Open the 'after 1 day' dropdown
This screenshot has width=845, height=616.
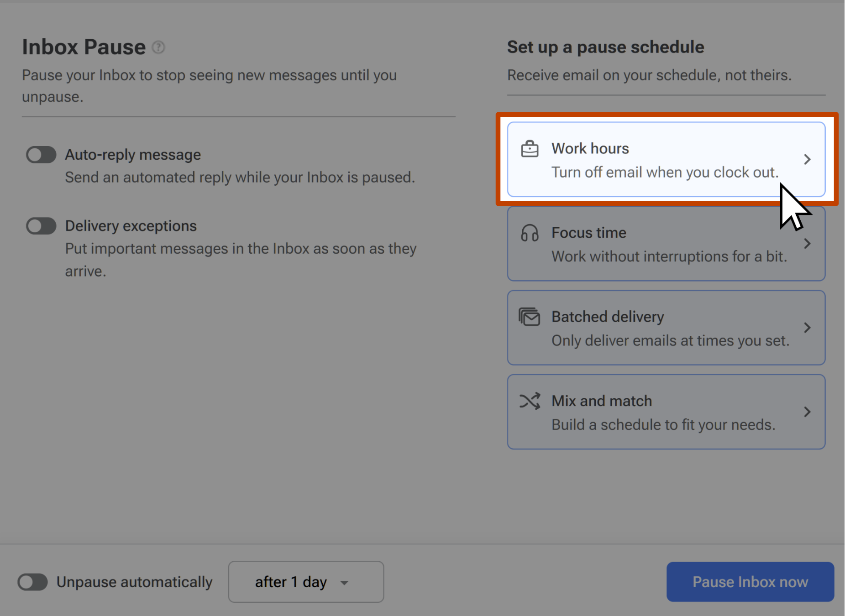click(x=306, y=582)
